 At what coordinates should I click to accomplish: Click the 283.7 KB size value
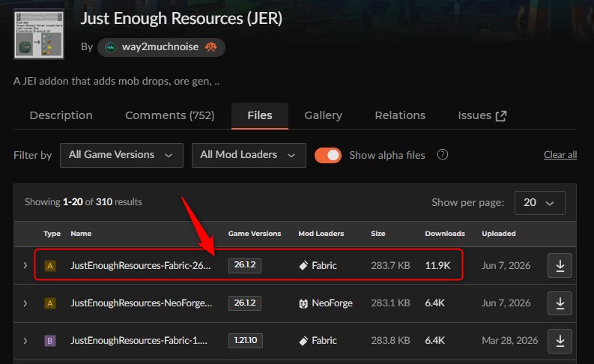[x=390, y=266]
